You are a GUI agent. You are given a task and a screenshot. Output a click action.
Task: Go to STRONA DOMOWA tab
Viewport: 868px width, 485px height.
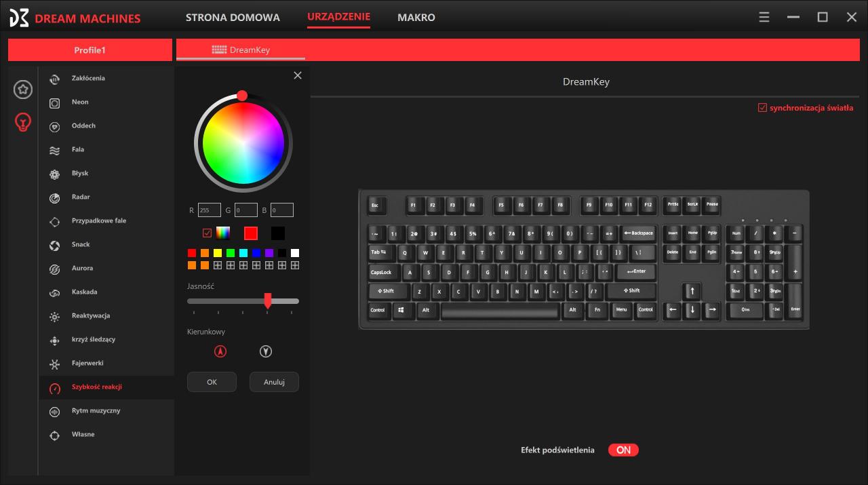[233, 18]
